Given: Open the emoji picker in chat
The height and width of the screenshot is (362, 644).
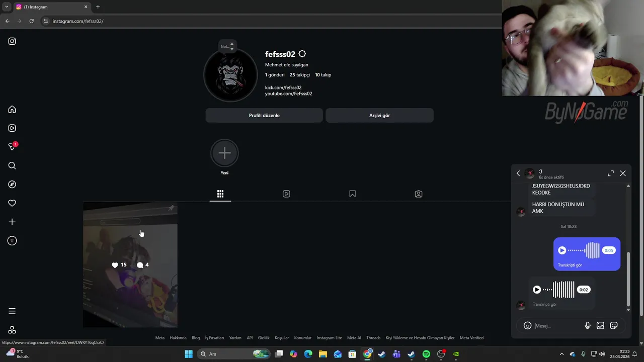Looking at the screenshot, I should (x=527, y=326).
